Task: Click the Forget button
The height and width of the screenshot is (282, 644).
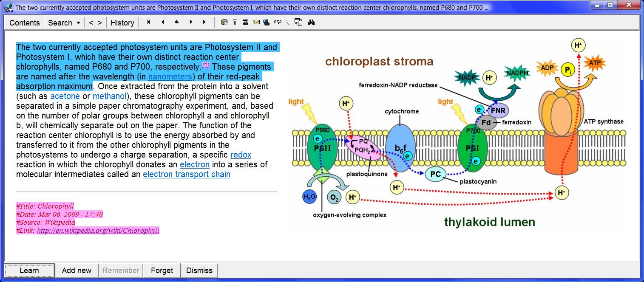Action: click(162, 271)
